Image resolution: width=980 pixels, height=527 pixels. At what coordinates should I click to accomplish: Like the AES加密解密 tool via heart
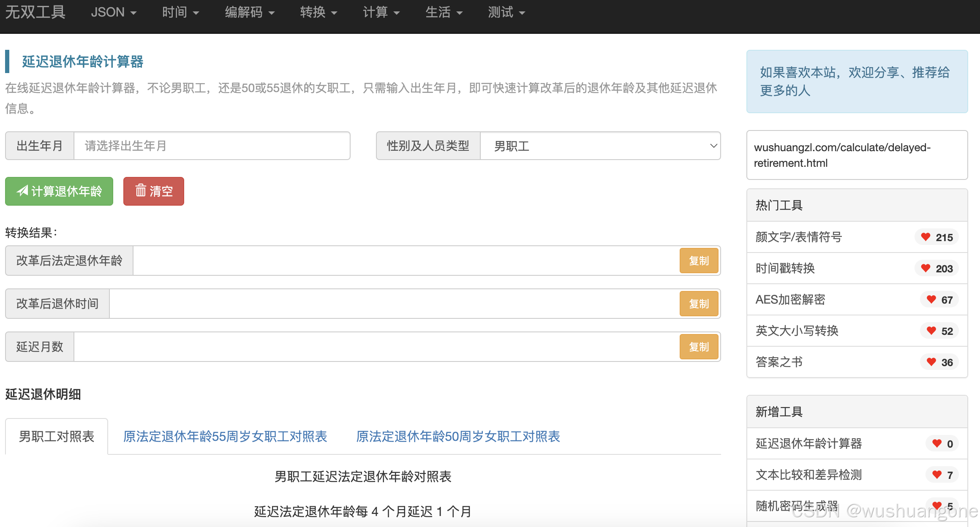[931, 299]
